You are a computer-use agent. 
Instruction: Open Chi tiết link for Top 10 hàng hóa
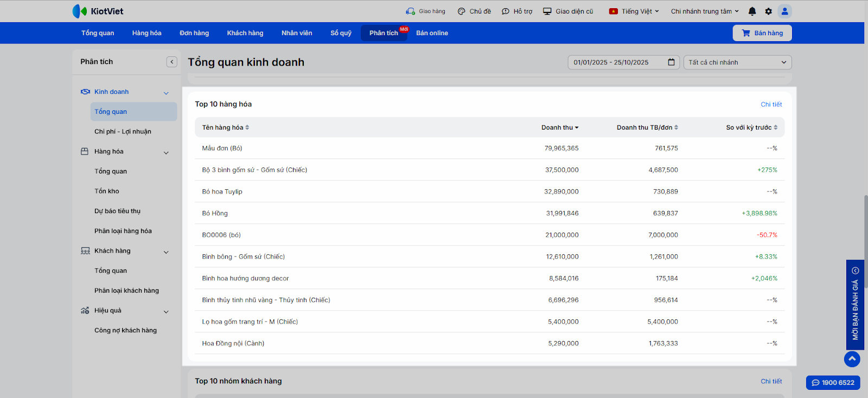[771, 104]
